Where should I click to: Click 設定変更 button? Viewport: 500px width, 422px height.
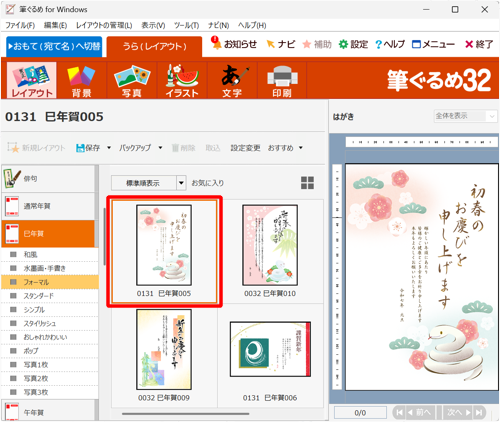click(245, 148)
